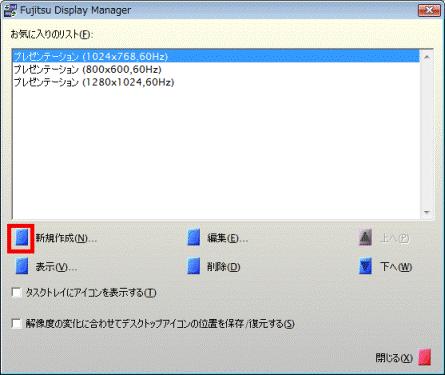Click the blue Delete (削除) icon button

pos(194,267)
